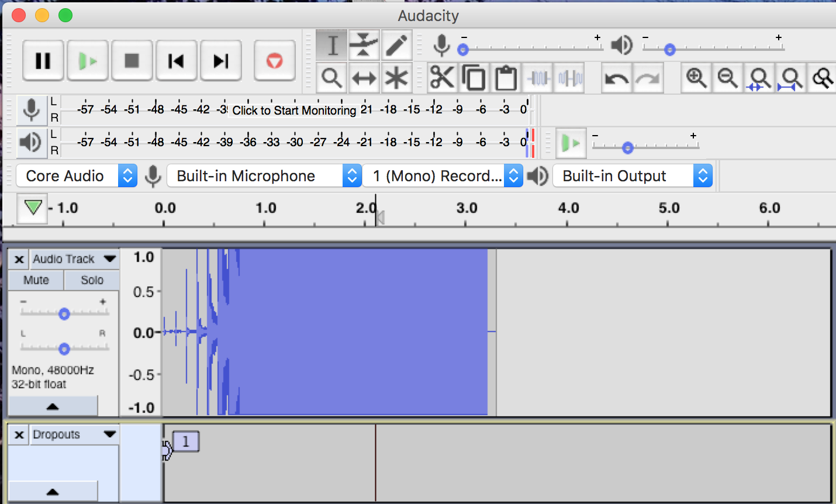Select the Envelope tool

click(364, 44)
